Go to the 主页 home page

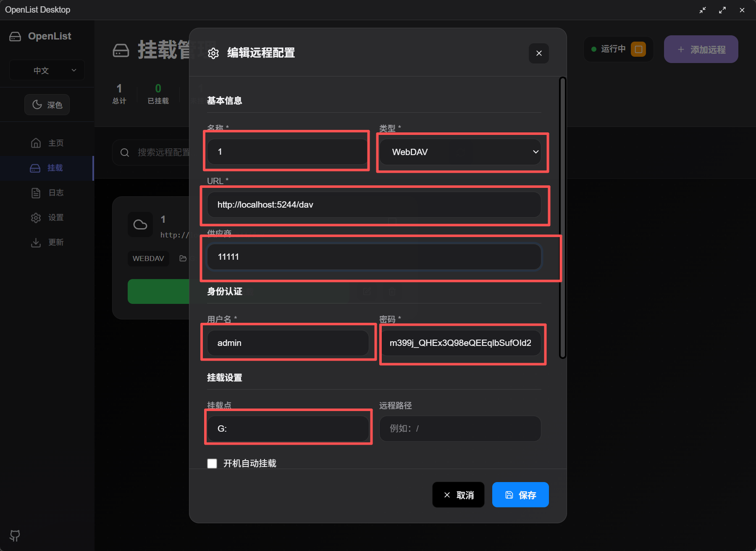tap(47, 143)
